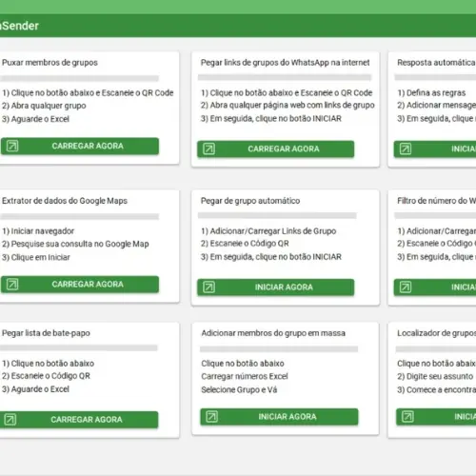Start the Localizador de grupos feature button

[436, 417]
